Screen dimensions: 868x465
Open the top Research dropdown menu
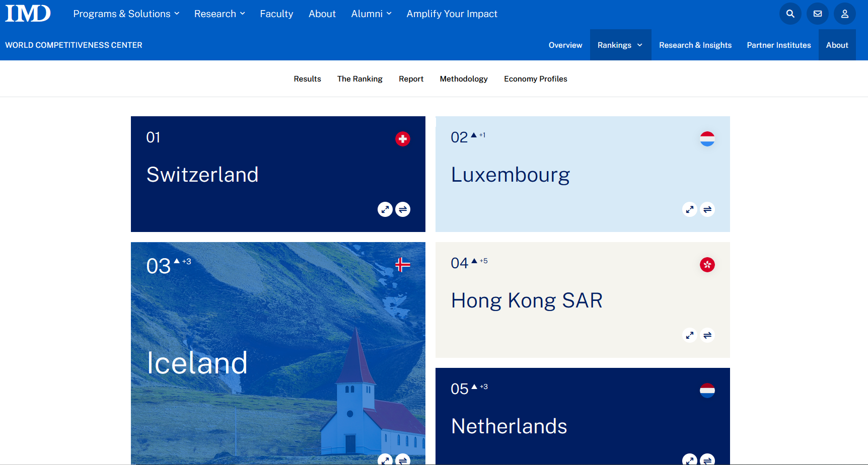[220, 14]
